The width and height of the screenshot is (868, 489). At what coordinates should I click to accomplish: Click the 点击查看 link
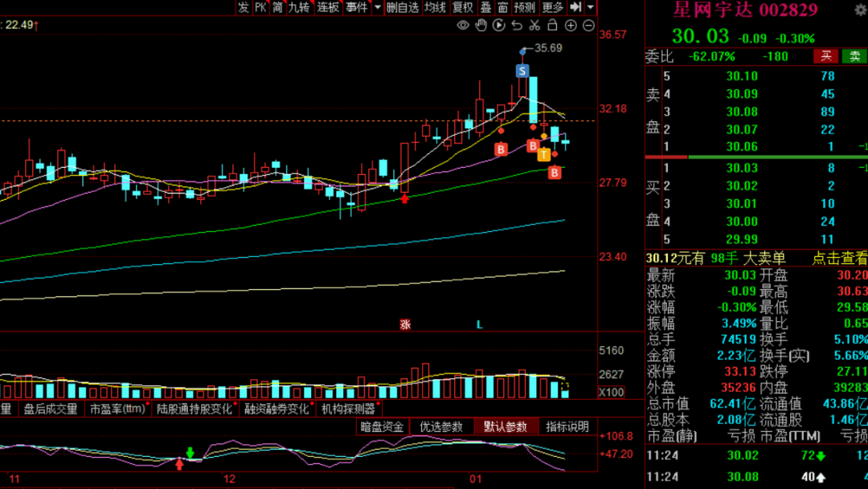coord(840,258)
